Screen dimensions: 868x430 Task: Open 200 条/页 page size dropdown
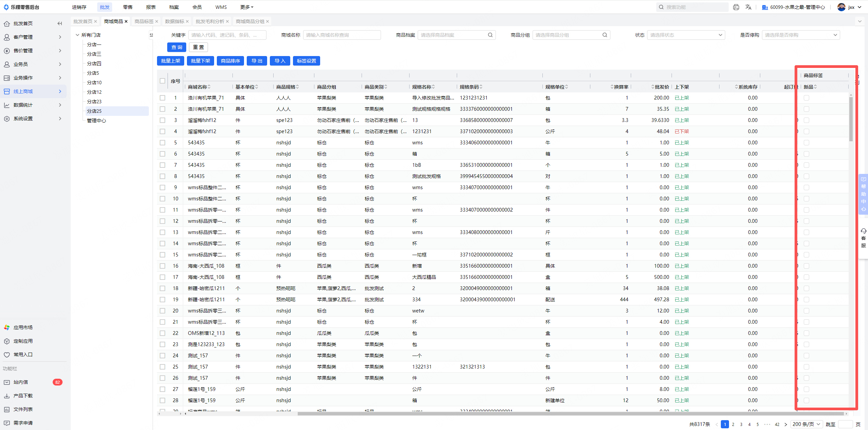coord(806,424)
